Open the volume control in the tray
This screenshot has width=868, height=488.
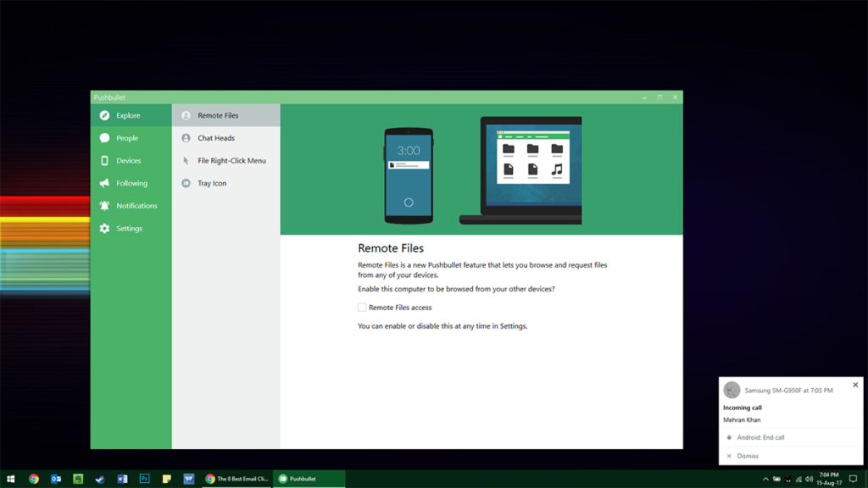coord(810,478)
